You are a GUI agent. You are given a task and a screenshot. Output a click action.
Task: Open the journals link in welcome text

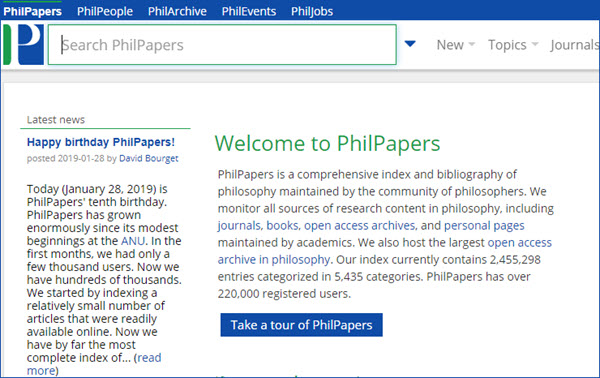(x=239, y=226)
